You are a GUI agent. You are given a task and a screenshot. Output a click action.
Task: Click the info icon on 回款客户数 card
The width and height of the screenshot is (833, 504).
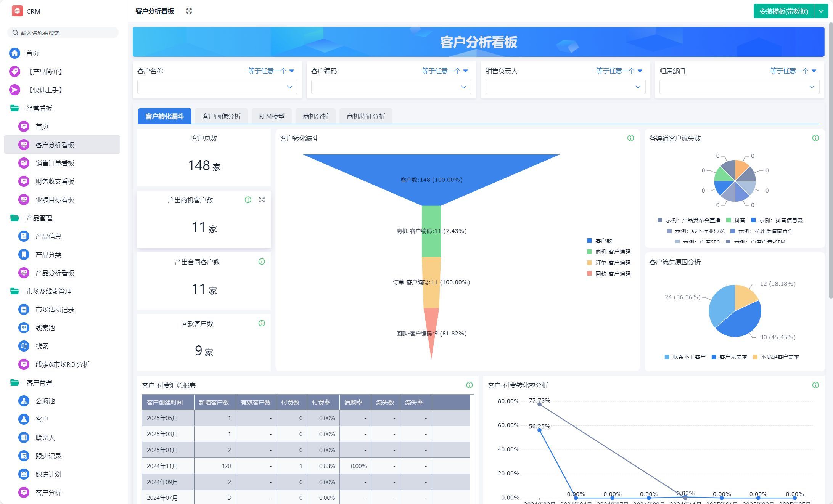(x=262, y=323)
